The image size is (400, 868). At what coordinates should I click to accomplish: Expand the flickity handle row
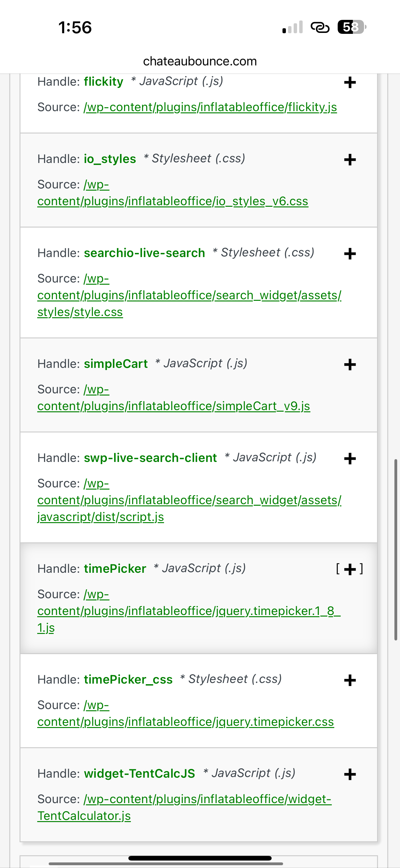point(350,83)
